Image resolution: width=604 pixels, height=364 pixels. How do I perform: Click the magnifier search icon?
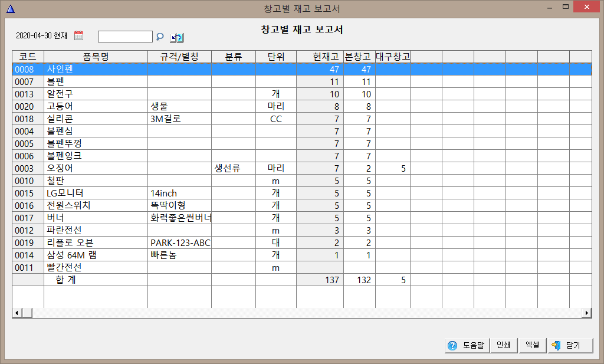point(160,37)
